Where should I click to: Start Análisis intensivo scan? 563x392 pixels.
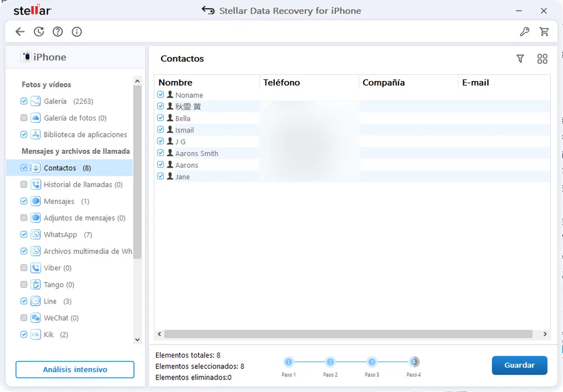75,369
